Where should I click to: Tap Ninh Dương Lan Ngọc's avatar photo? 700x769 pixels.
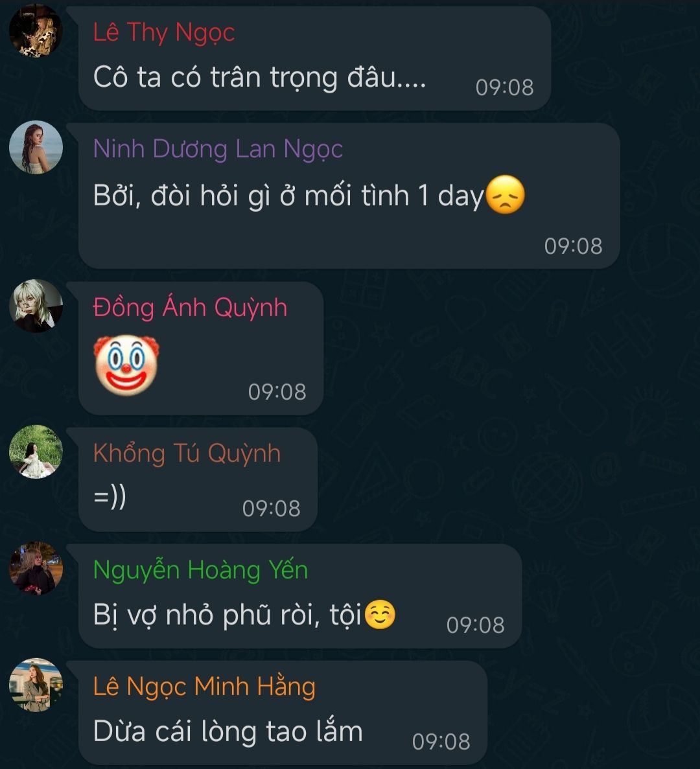36,147
